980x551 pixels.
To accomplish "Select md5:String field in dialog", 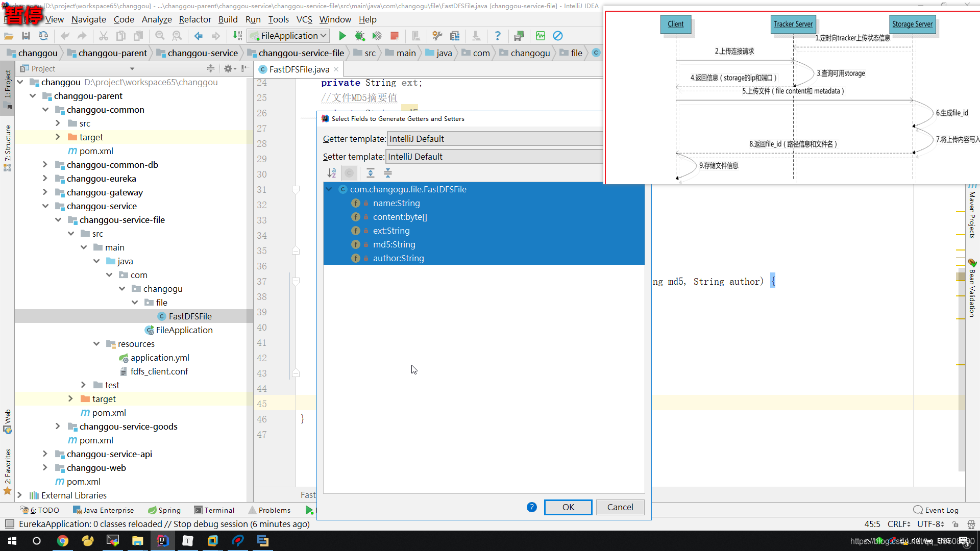I will coord(394,244).
